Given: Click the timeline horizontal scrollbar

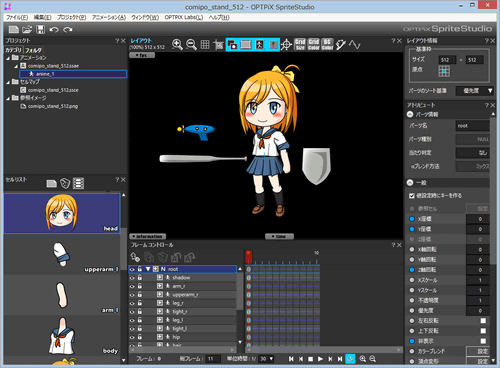Looking at the screenshot, I should point(324,350).
